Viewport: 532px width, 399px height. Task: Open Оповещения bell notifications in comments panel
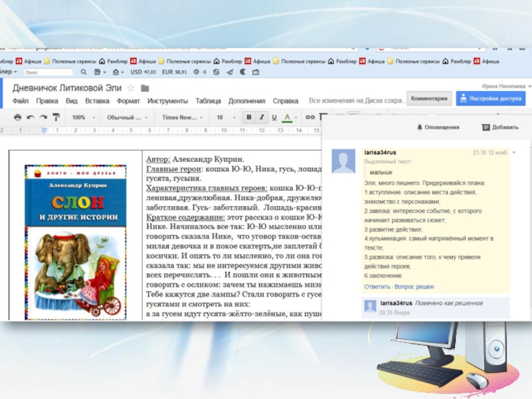point(438,127)
